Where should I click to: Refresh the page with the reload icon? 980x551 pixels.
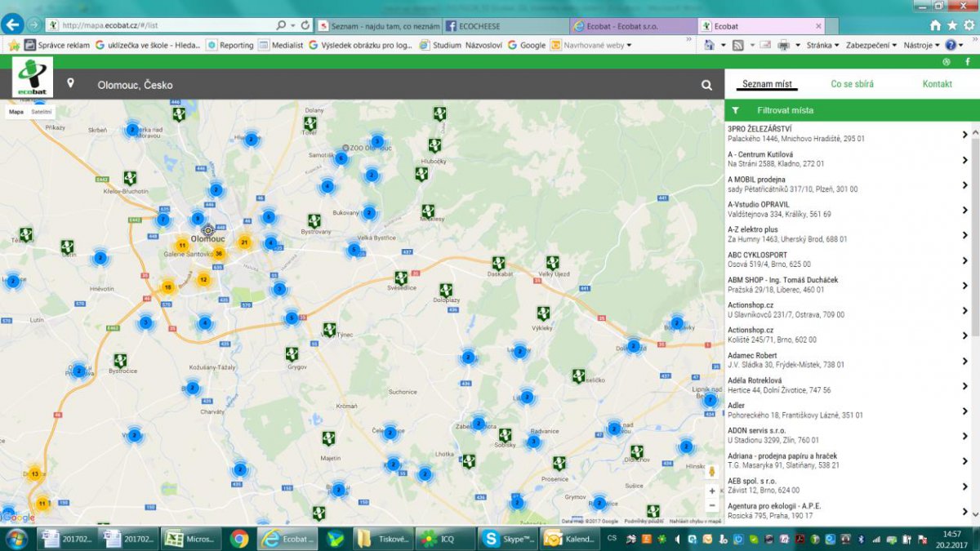(305, 25)
